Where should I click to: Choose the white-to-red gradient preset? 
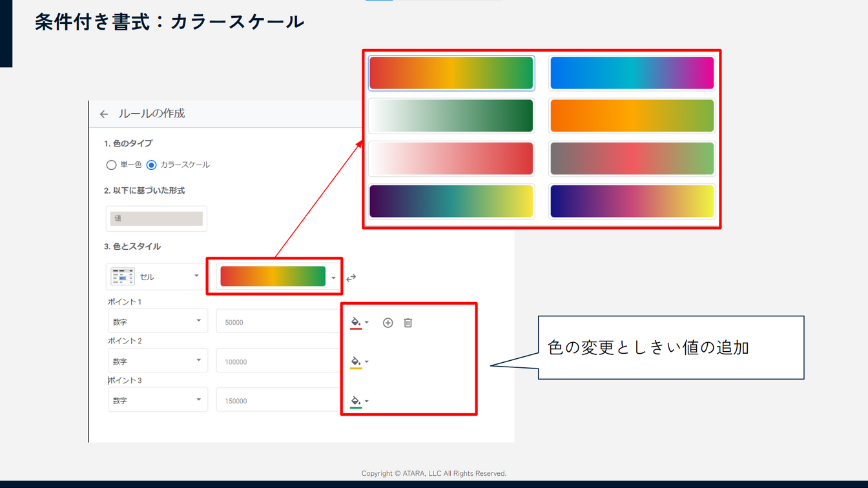pos(451,158)
